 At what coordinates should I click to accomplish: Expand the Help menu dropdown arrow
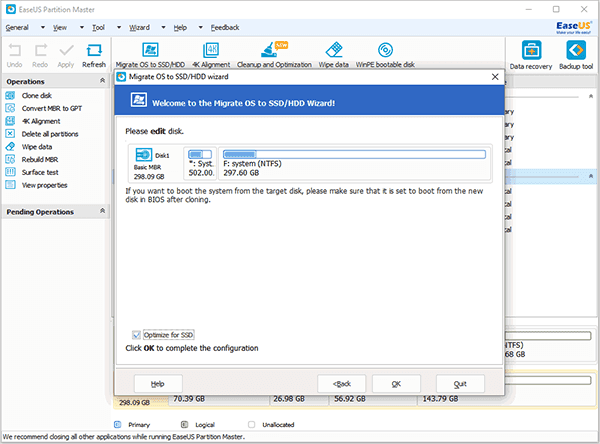201,28
